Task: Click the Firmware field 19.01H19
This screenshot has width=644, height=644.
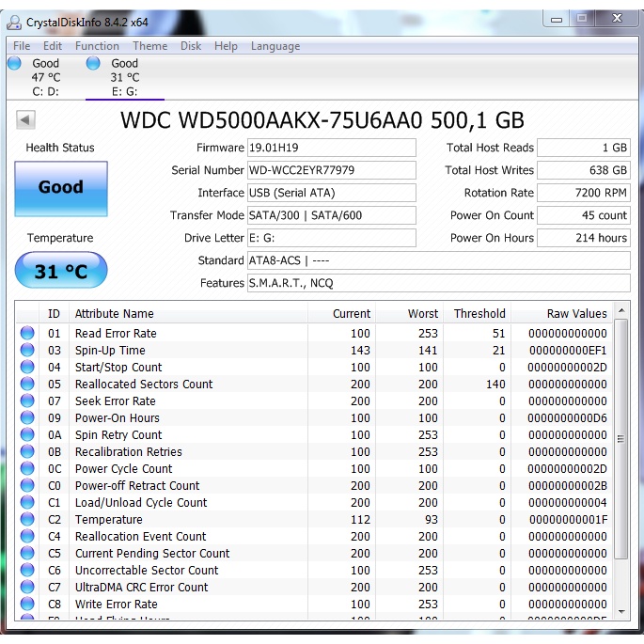Action: coord(332,148)
